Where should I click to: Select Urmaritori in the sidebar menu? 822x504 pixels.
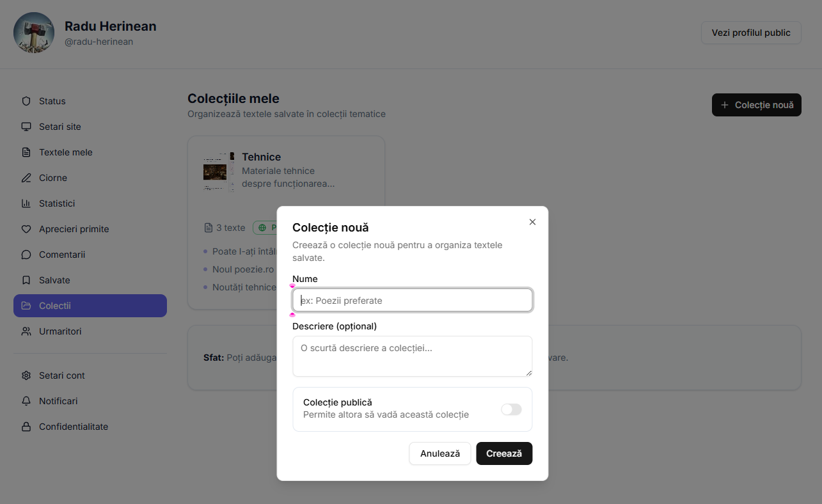pos(60,331)
